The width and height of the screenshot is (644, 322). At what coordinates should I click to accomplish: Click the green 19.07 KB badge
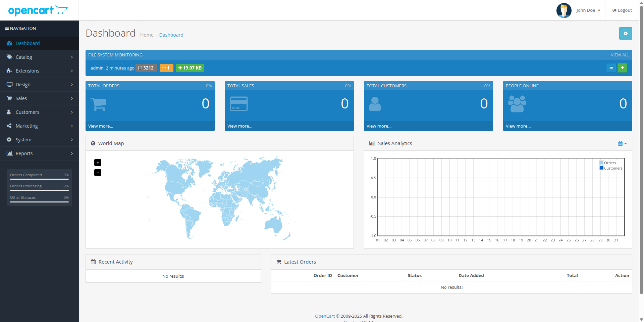[x=190, y=68]
